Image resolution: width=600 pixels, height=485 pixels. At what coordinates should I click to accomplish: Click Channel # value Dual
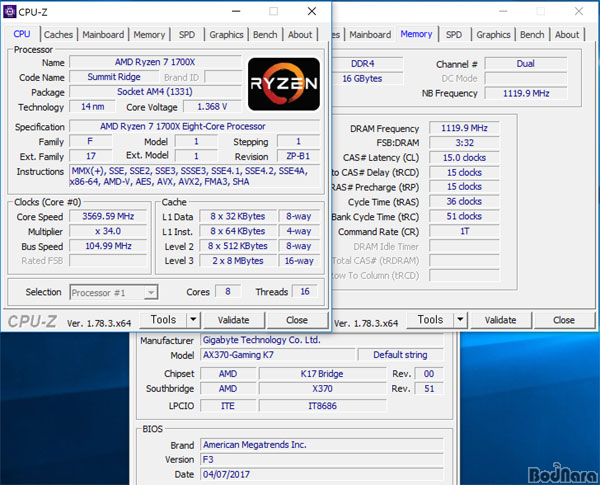pos(526,64)
